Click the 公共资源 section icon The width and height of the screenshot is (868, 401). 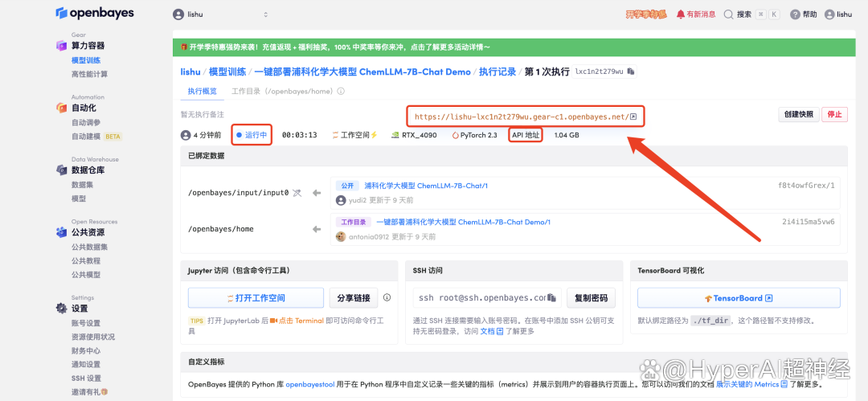(61, 232)
